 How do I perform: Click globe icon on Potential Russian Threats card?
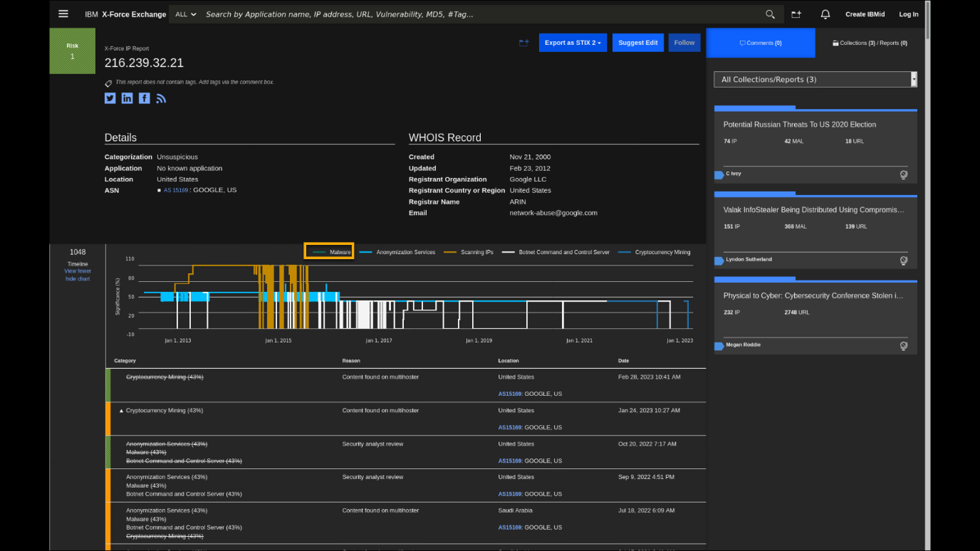click(904, 174)
